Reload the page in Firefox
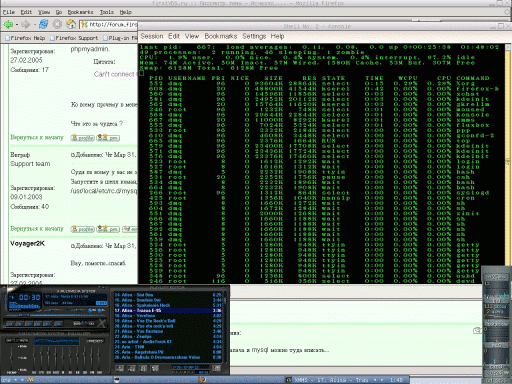 point(43,24)
